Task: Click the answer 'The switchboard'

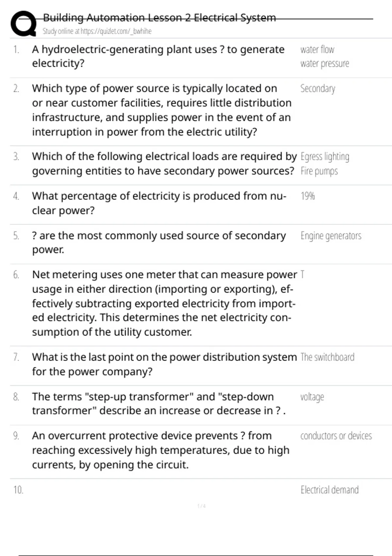Action: (x=327, y=357)
